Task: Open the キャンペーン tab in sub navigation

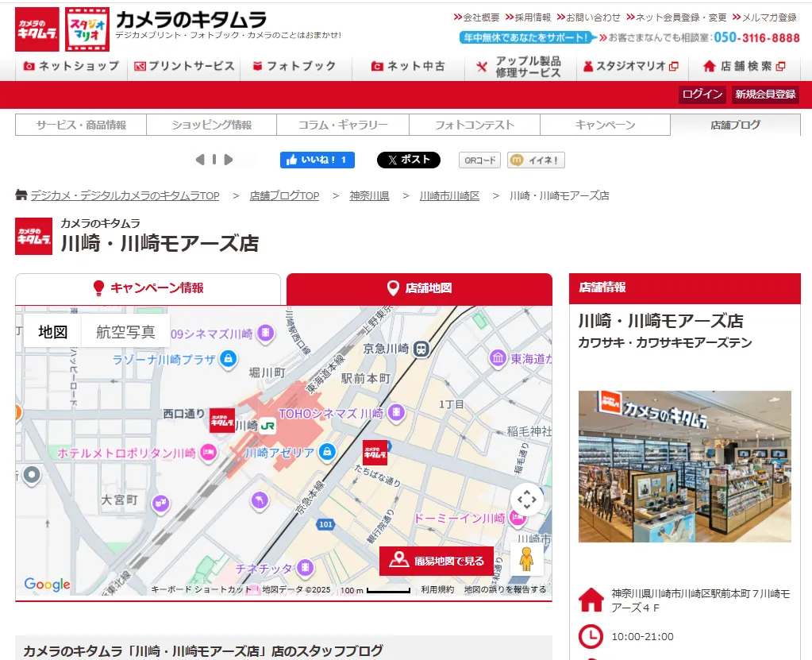Action: [606, 125]
